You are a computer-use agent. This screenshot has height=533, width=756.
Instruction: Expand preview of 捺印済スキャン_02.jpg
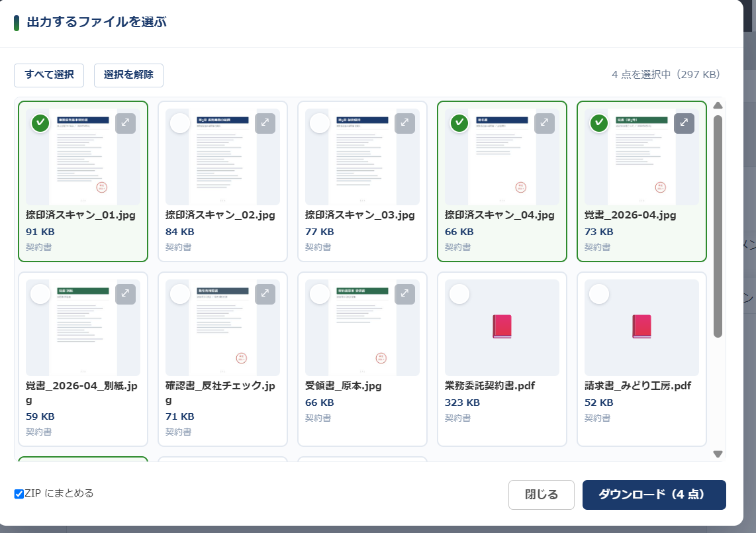tap(265, 123)
